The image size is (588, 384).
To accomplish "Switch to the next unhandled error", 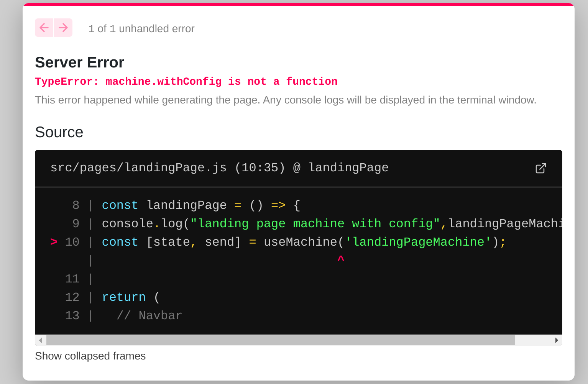I will [x=62, y=27].
